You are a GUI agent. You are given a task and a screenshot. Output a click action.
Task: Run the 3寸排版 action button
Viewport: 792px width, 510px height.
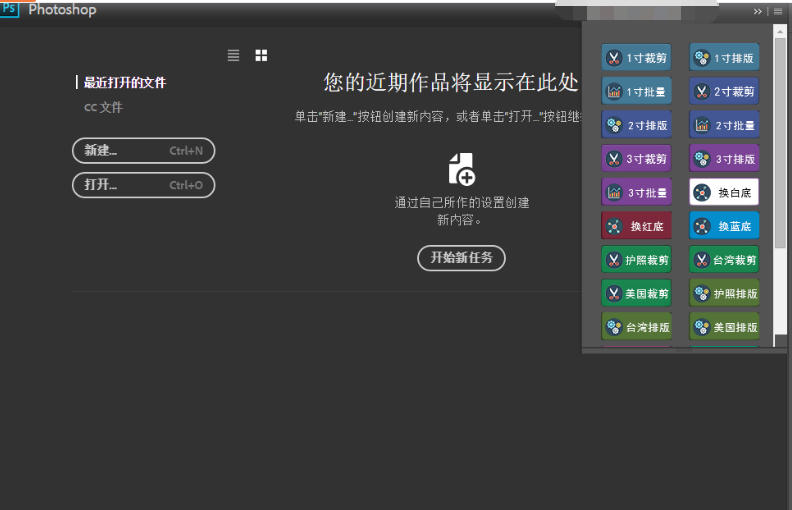[x=724, y=159]
